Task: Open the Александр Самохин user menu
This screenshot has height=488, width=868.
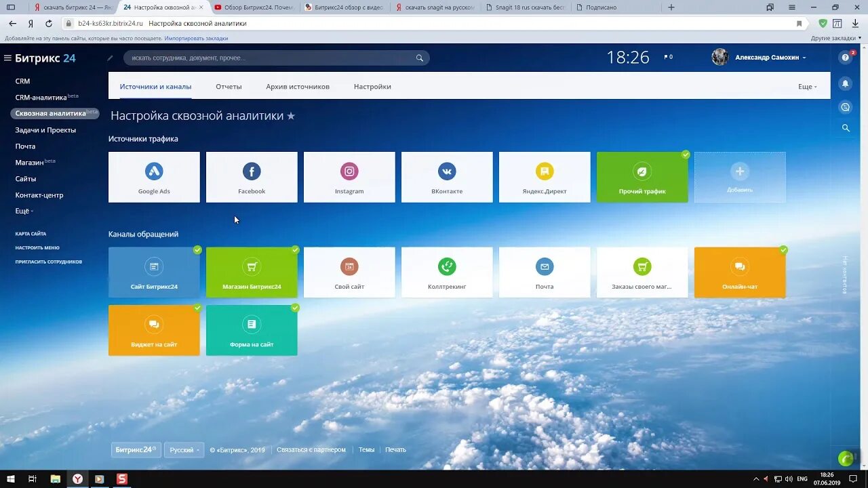Action: [759, 58]
